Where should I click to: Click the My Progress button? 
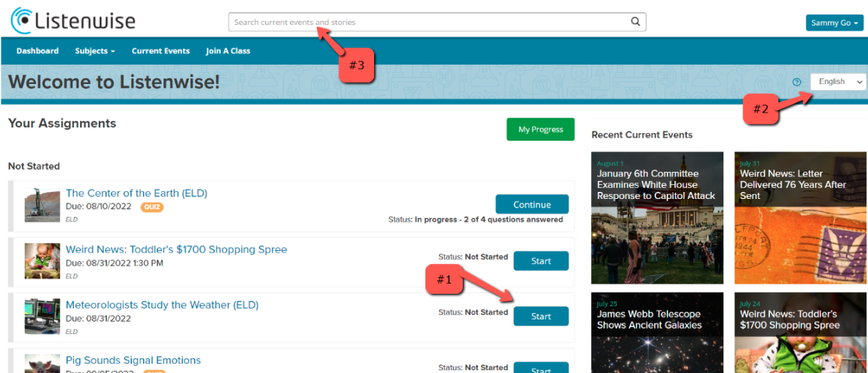pyautogui.click(x=541, y=130)
